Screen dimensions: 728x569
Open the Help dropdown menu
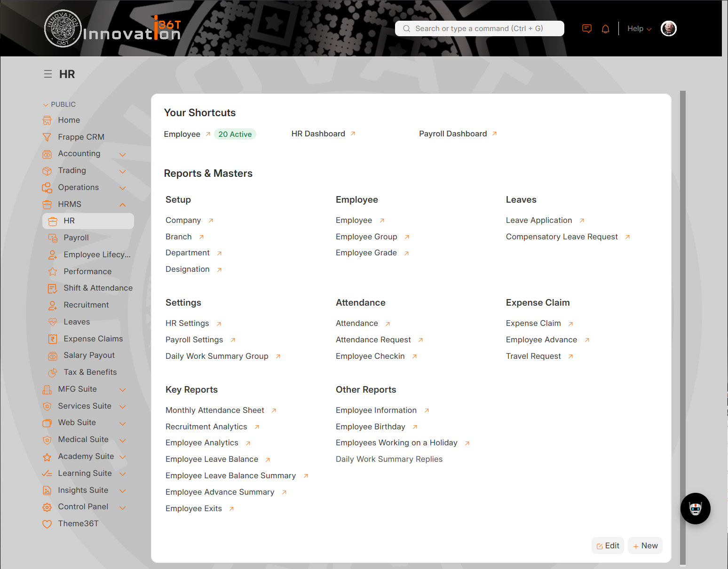639,29
